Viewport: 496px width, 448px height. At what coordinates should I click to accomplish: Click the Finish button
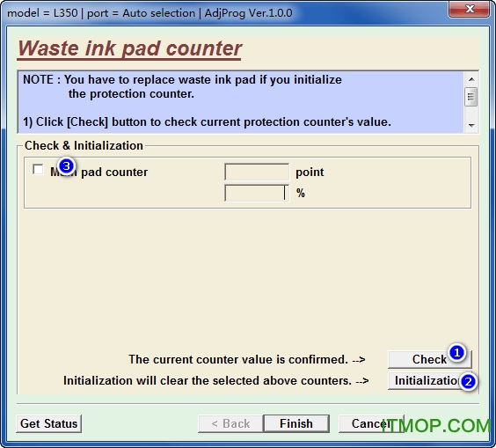pos(296,423)
